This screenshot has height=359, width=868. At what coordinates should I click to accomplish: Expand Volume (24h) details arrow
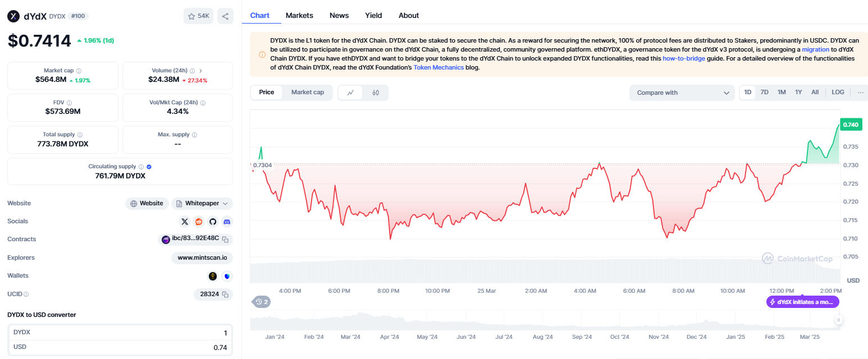coord(200,71)
